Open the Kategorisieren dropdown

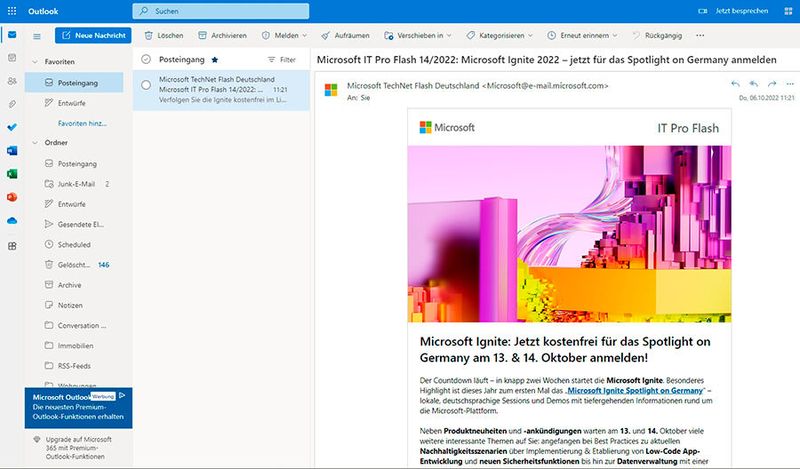click(499, 35)
